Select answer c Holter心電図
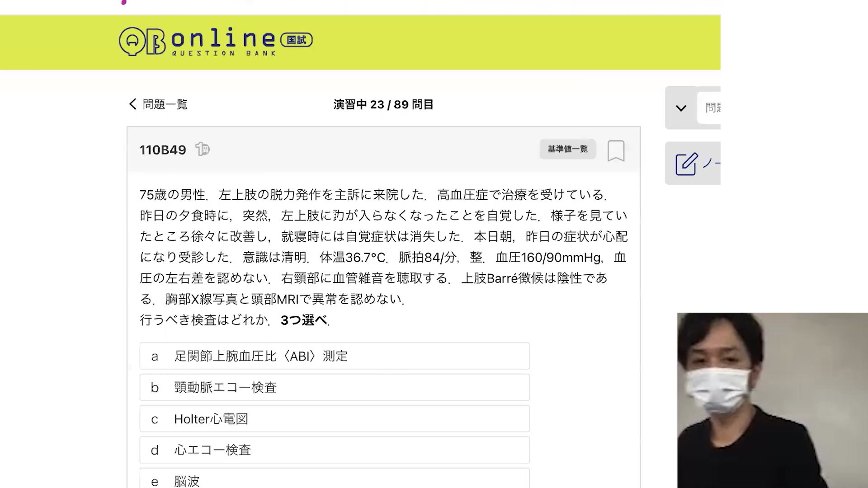This screenshot has width=868, height=488. pyautogui.click(x=335, y=419)
